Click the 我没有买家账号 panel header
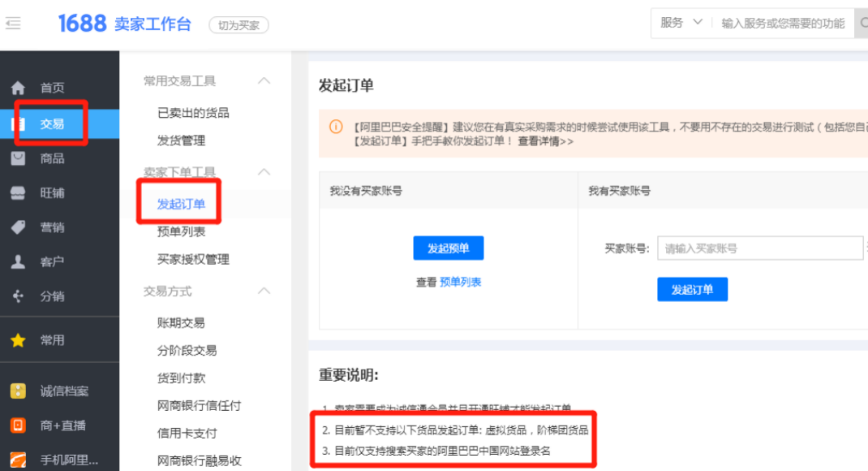This screenshot has height=471, width=868. point(449,191)
